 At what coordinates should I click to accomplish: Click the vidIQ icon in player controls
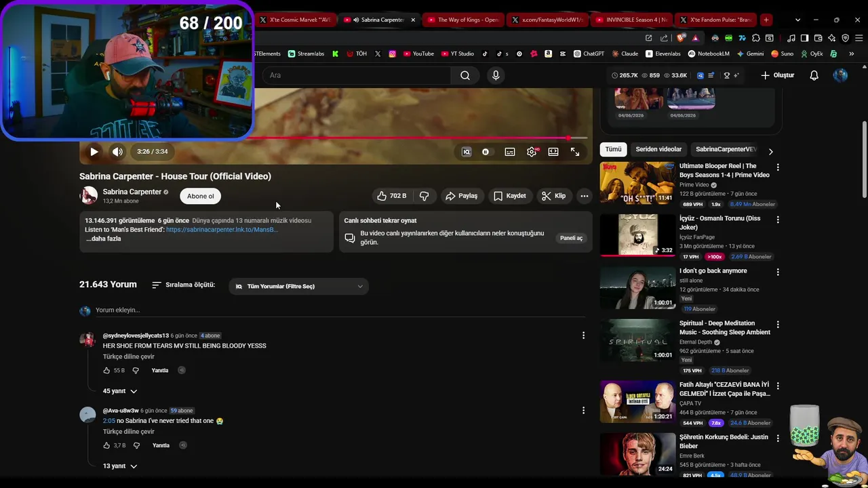coord(467,152)
